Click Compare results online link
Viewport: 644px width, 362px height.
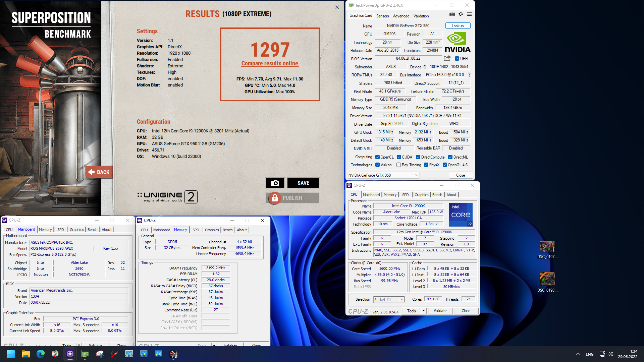click(270, 63)
